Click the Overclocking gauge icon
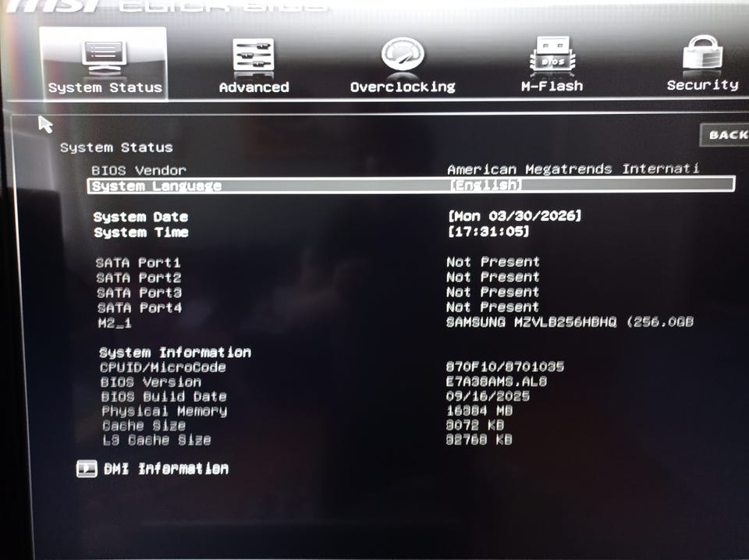This screenshot has width=749, height=560. click(x=403, y=55)
